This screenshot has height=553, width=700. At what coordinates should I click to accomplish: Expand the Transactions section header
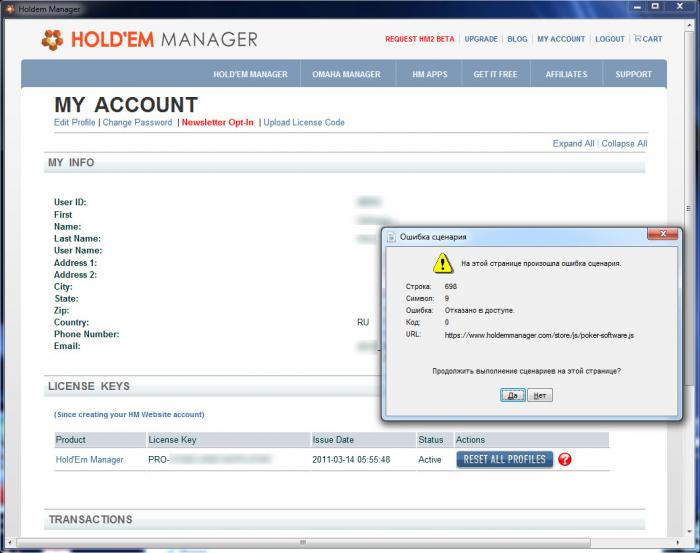click(x=344, y=520)
